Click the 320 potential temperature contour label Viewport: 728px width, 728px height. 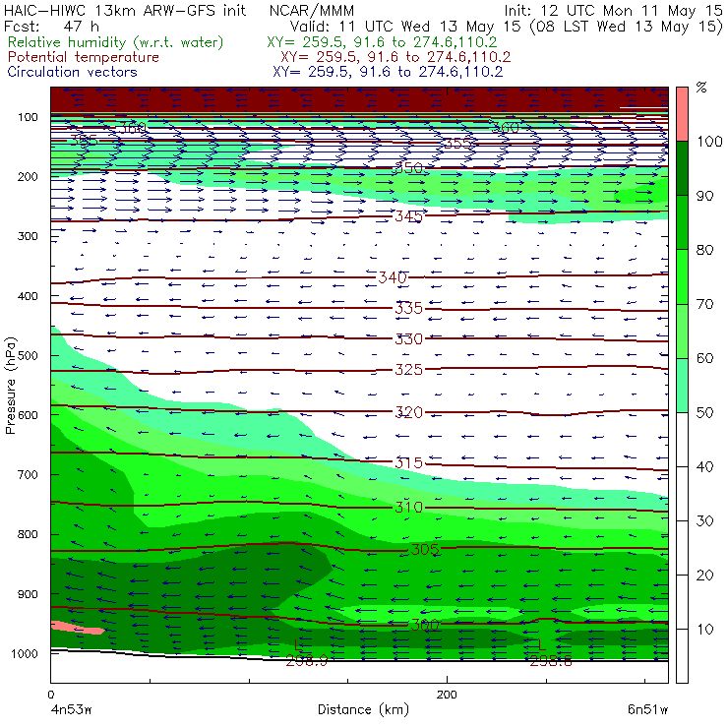coord(408,412)
